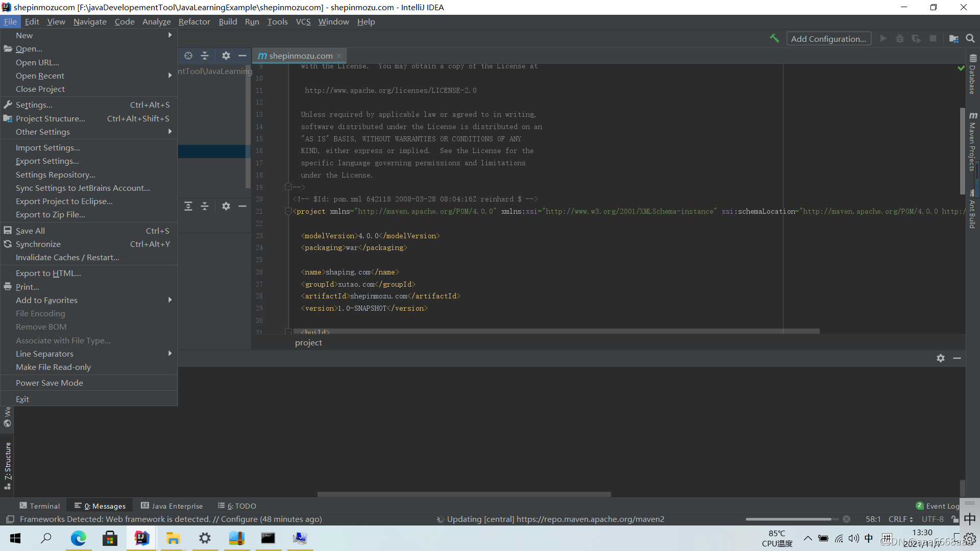The width and height of the screenshot is (980, 551).
Task: Switch to the Terminal tab
Action: click(x=44, y=506)
